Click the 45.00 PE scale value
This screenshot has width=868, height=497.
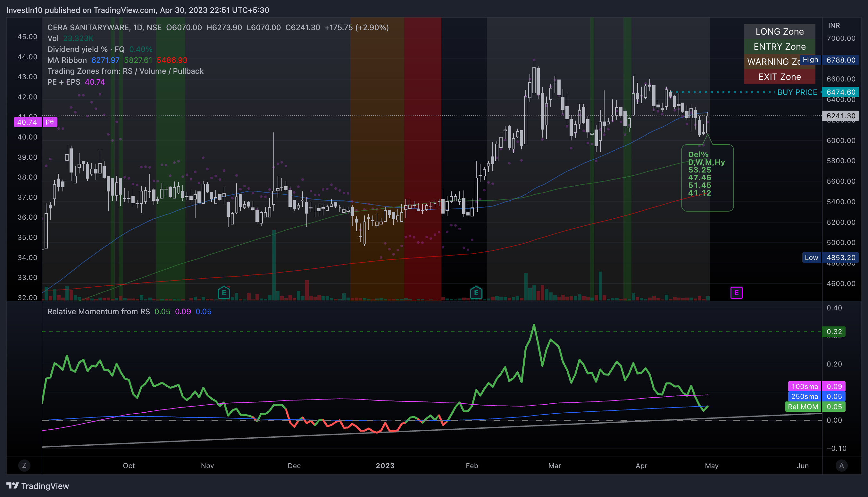(x=27, y=37)
